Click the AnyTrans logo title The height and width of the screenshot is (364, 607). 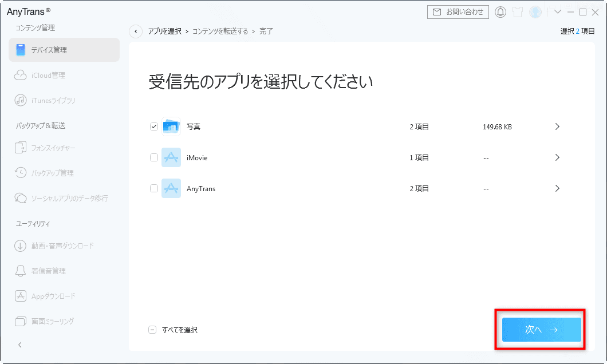(29, 11)
